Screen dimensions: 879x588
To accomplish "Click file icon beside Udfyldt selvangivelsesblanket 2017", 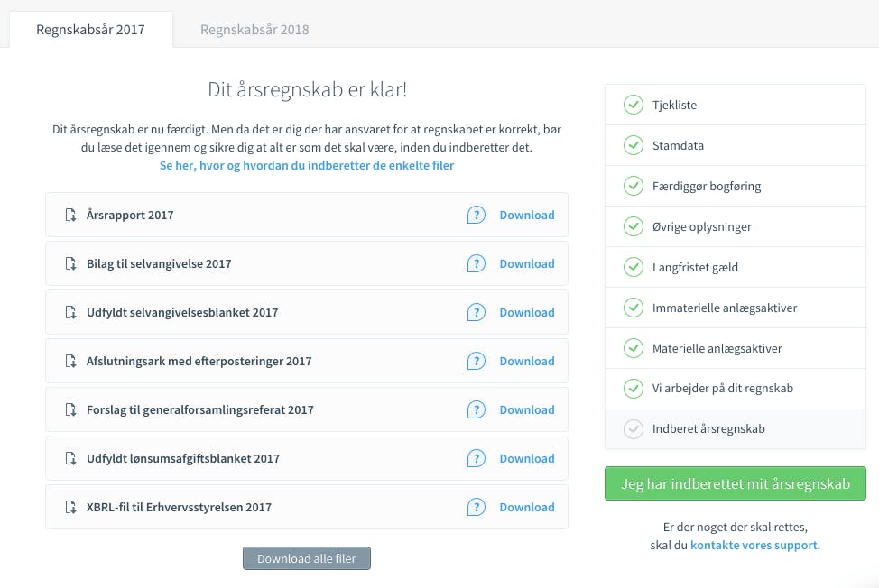I will 70,312.
